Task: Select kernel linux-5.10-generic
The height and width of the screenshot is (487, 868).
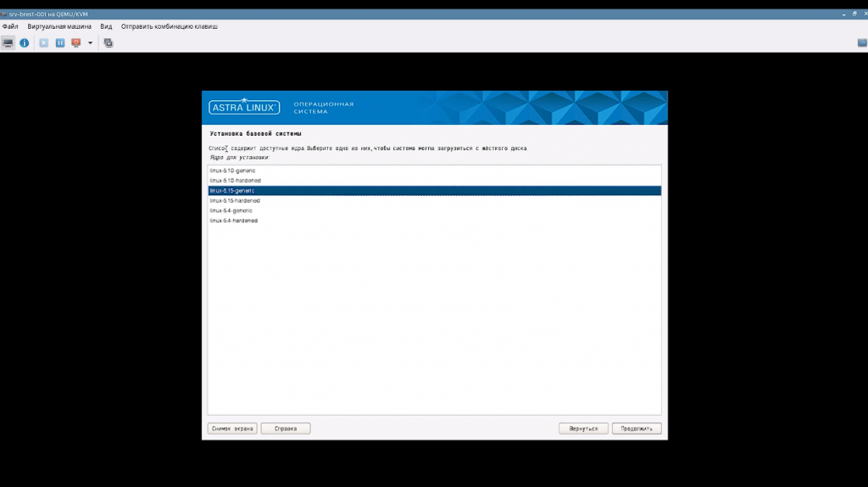Action: (x=435, y=171)
